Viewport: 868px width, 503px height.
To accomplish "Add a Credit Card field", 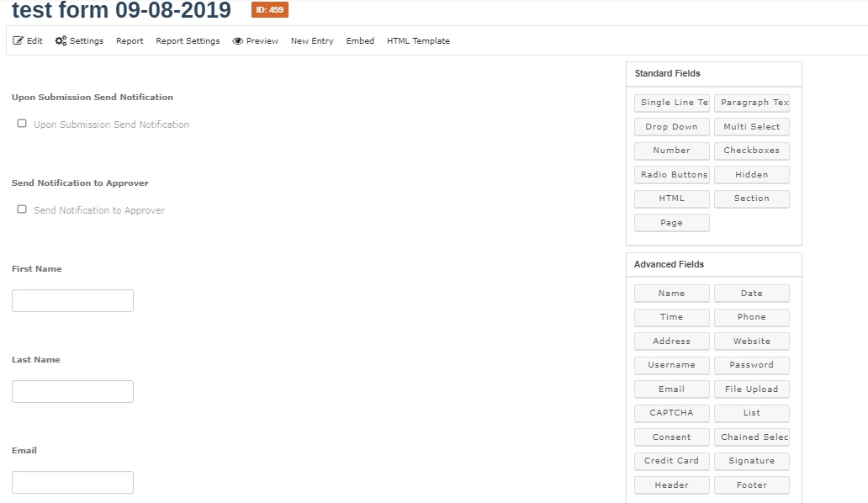I will pos(671,461).
